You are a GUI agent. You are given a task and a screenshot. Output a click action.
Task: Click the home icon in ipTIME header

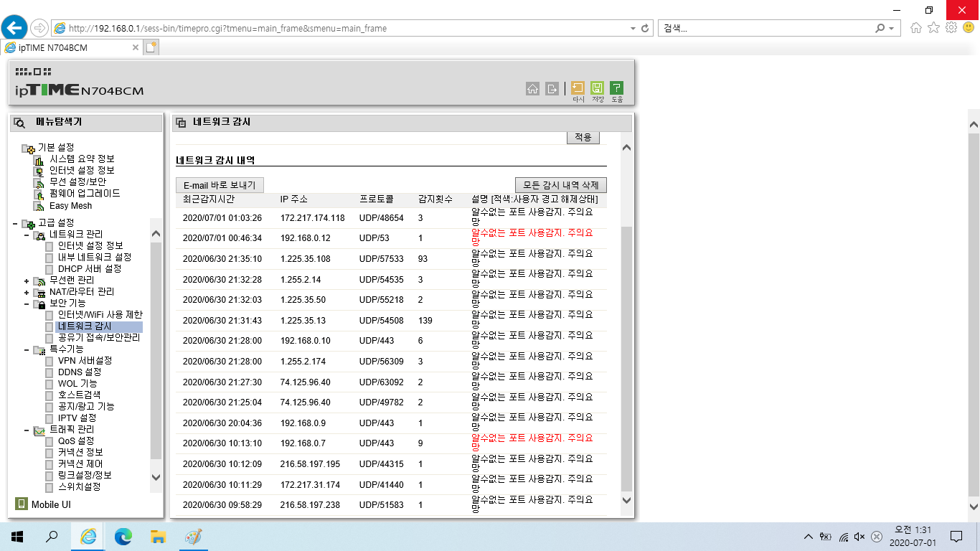pyautogui.click(x=532, y=88)
